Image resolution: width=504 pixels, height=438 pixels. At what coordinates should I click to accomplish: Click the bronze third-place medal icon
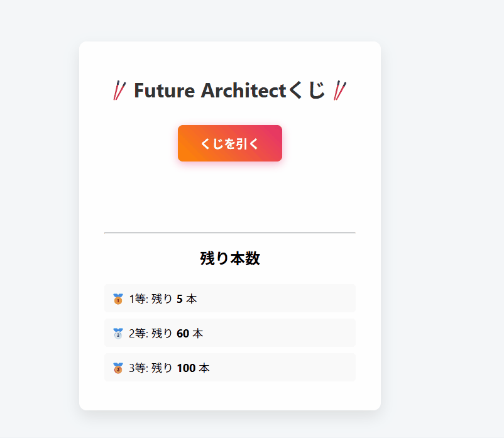(x=118, y=368)
